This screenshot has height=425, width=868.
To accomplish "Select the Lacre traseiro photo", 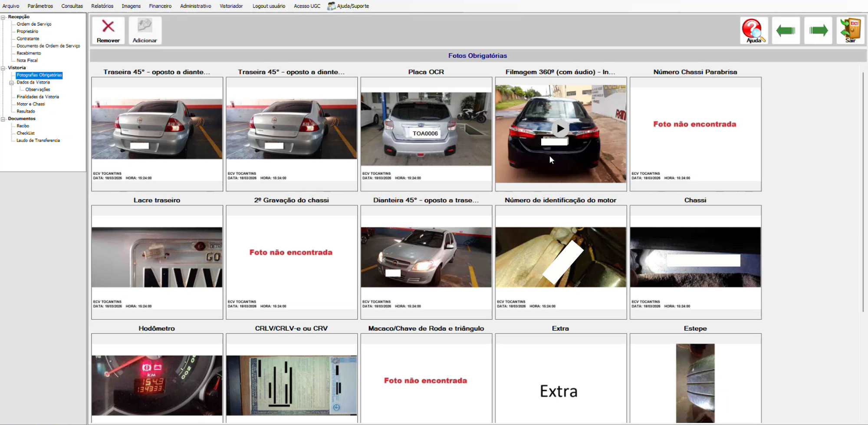I will [x=157, y=262].
